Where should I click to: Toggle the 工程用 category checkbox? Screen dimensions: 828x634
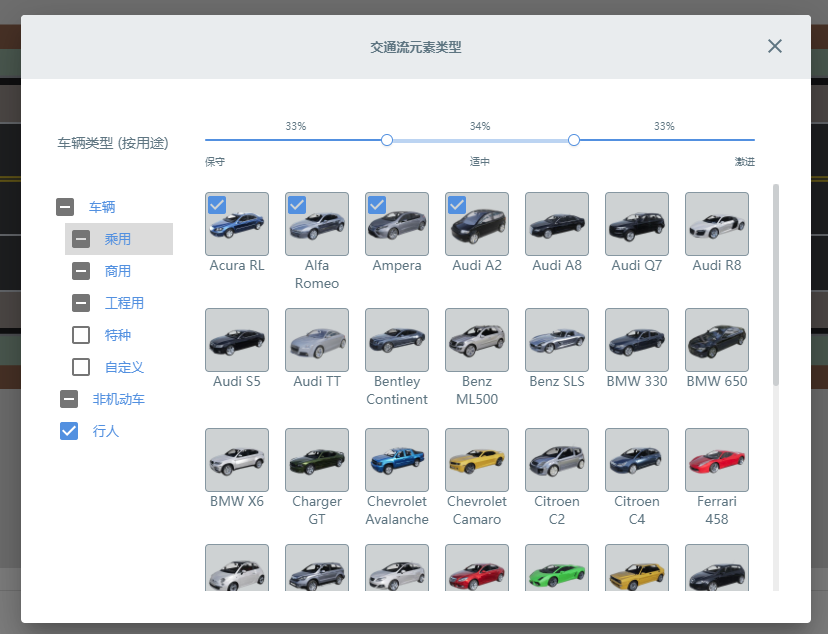pos(81,303)
